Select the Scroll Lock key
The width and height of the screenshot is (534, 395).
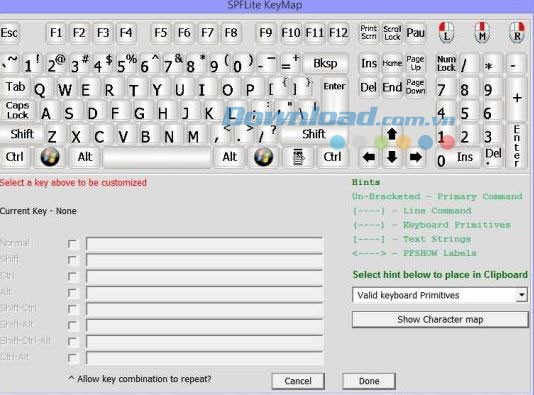point(392,33)
